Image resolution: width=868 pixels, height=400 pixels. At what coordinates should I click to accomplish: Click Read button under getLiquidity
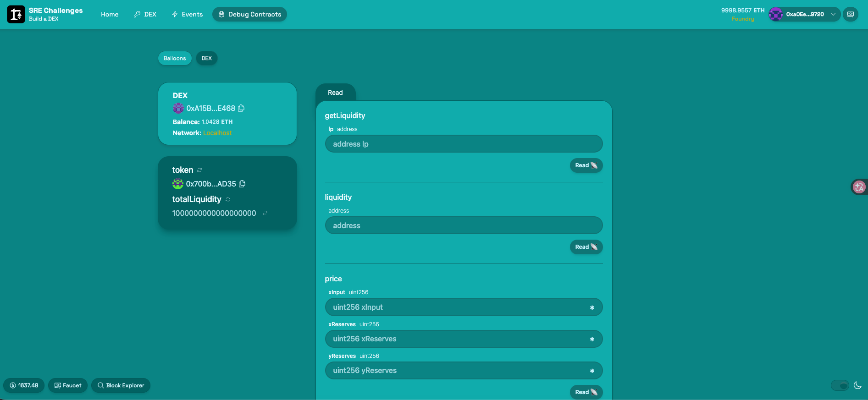(x=586, y=165)
